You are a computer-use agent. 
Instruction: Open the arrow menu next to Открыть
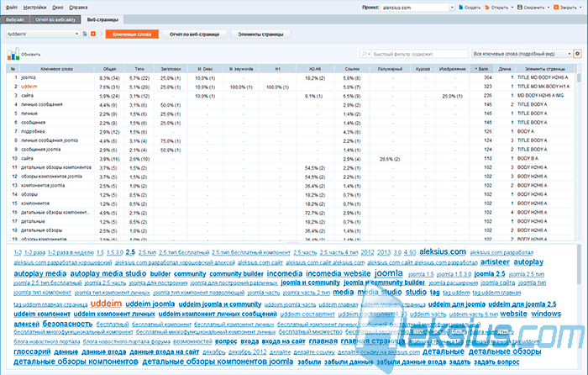(512, 8)
